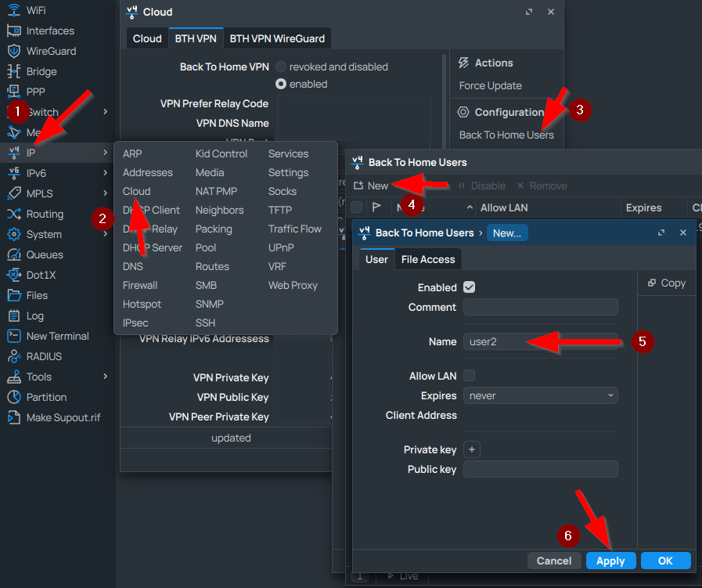
Task: Choose Web Proxy from the IP submenu
Action: tap(293, 285)
